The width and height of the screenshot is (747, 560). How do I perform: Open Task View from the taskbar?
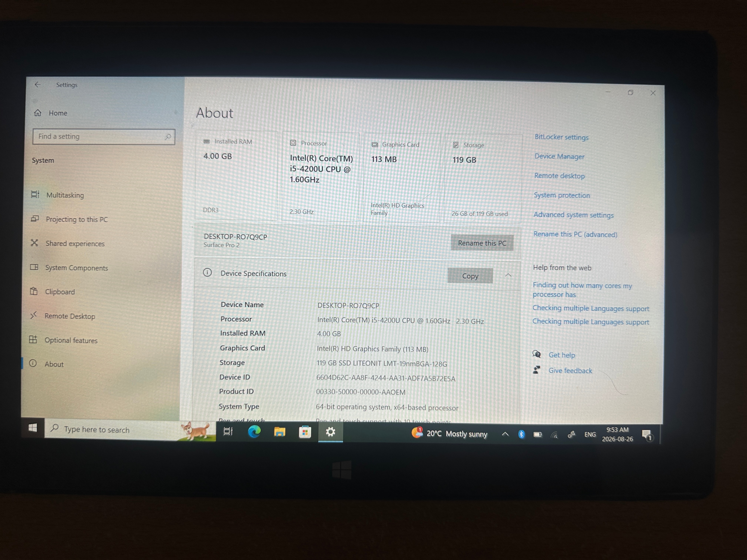(228, 431)
